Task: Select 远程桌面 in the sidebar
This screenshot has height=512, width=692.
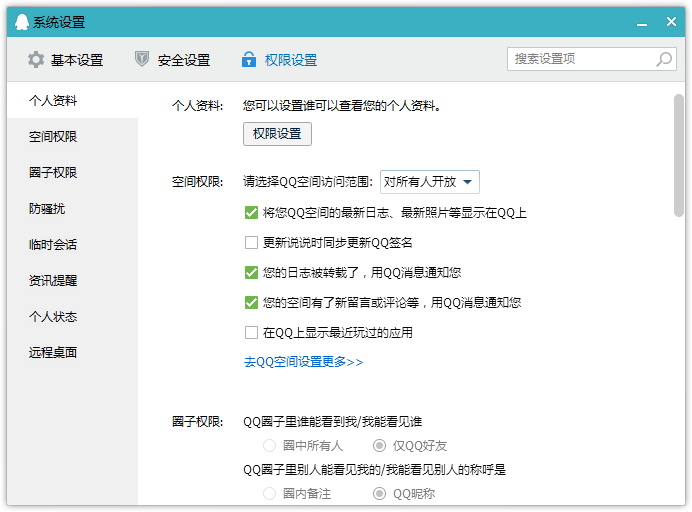Action: point(72,353)
